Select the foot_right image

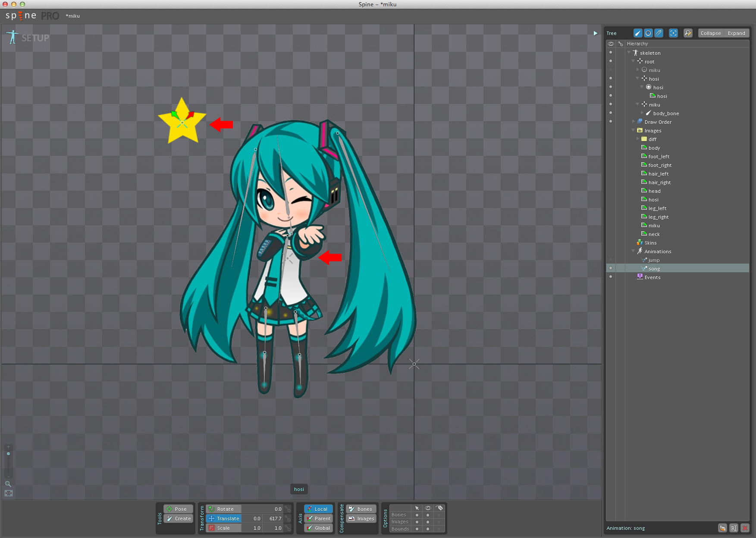coord(660,165)
